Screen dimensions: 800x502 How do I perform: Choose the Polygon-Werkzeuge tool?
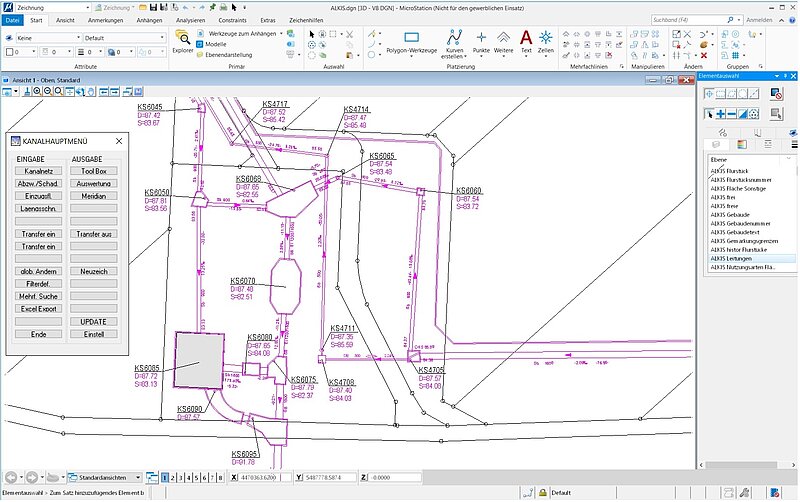411,39
